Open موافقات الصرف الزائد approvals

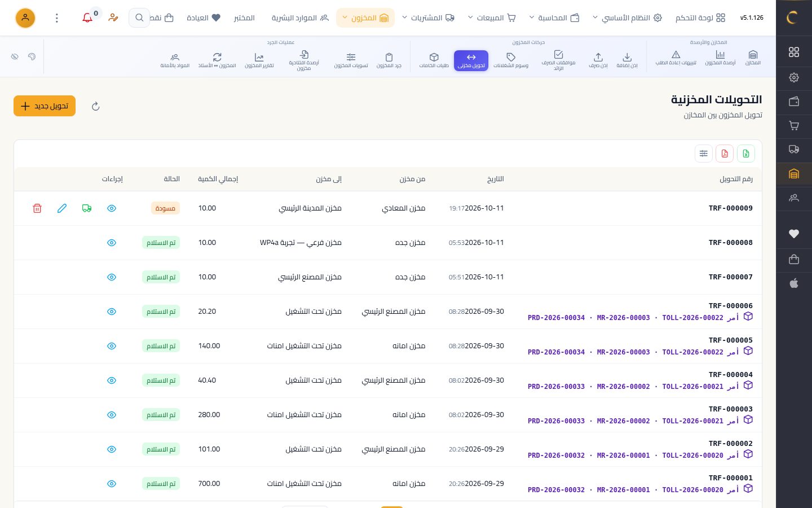pyautogui.click(x=558, y=60)
